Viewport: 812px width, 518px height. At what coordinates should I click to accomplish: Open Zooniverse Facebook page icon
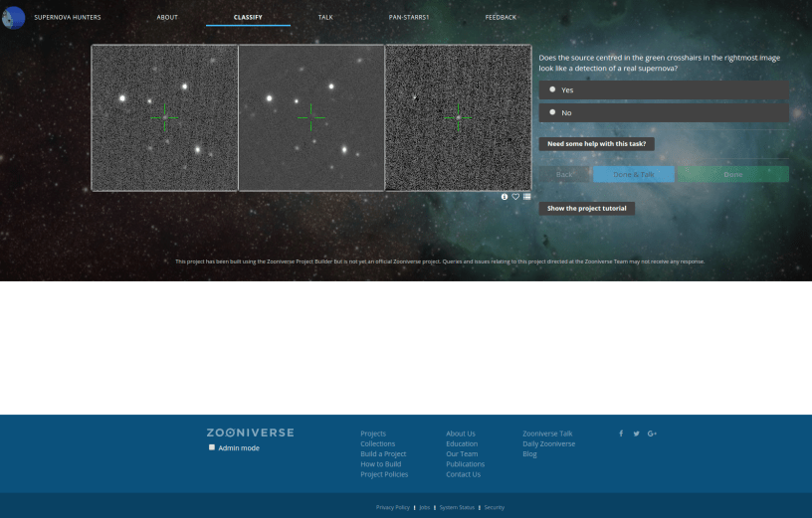(x=621, y=433)
